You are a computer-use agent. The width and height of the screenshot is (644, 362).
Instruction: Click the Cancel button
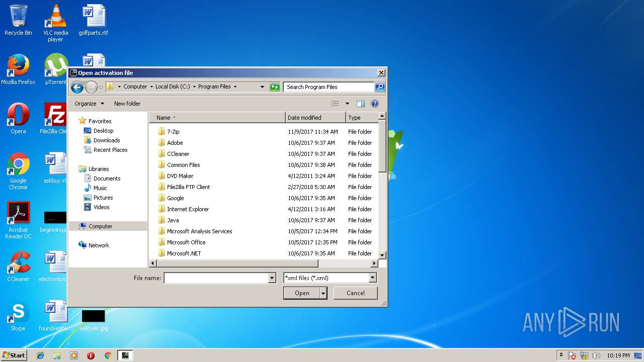tap(356, 293)
